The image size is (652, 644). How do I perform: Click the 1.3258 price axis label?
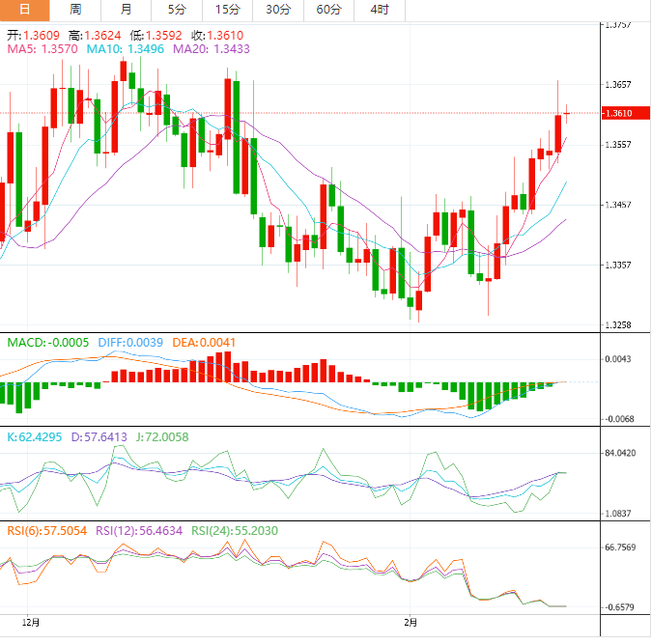pyautogui.click(x=618, y=324)
